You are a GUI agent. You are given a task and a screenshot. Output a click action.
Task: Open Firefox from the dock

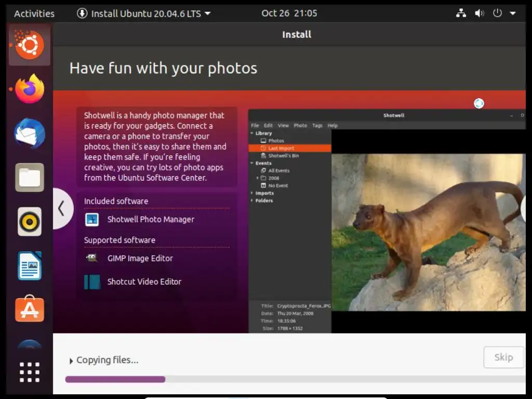[30, 89]
